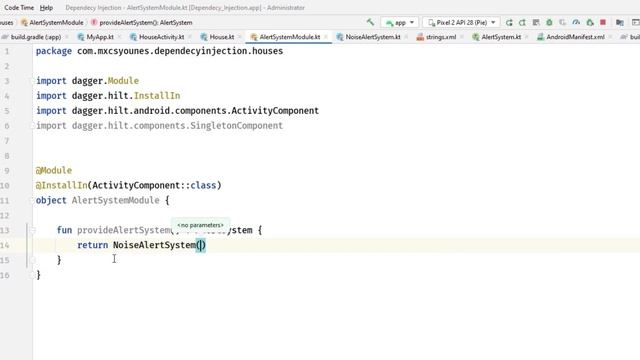Viewport: 640px width, 360px height.
Task: Open the Help menu
Action: click(46, 7)
